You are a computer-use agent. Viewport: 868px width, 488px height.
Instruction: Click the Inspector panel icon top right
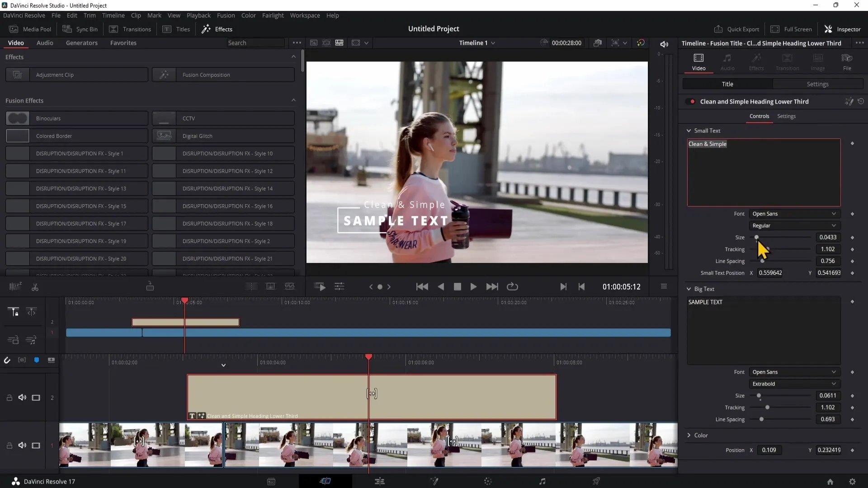[829, 28]
